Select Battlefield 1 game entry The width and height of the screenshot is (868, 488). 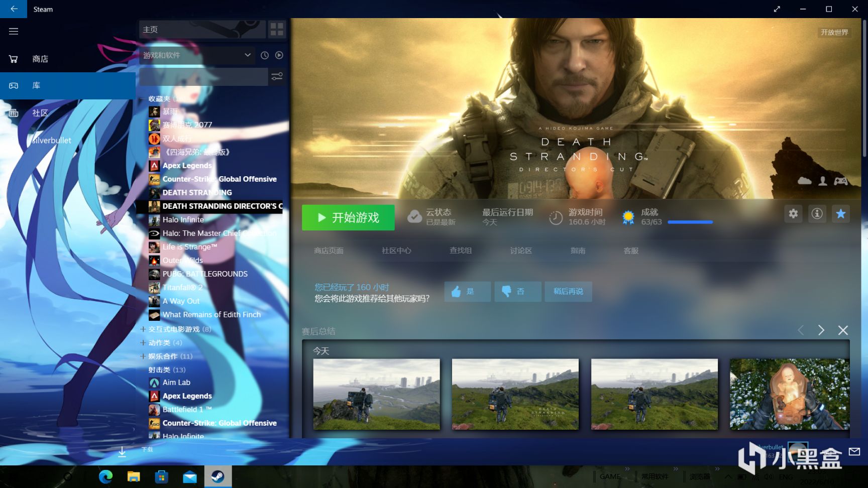(187, 409)
